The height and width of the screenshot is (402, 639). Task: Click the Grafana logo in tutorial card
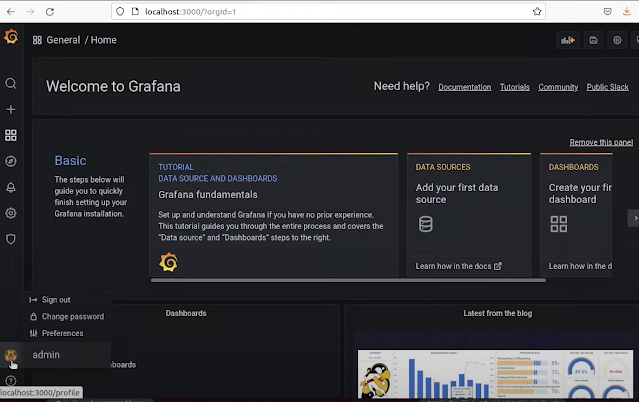pos(168,262)
